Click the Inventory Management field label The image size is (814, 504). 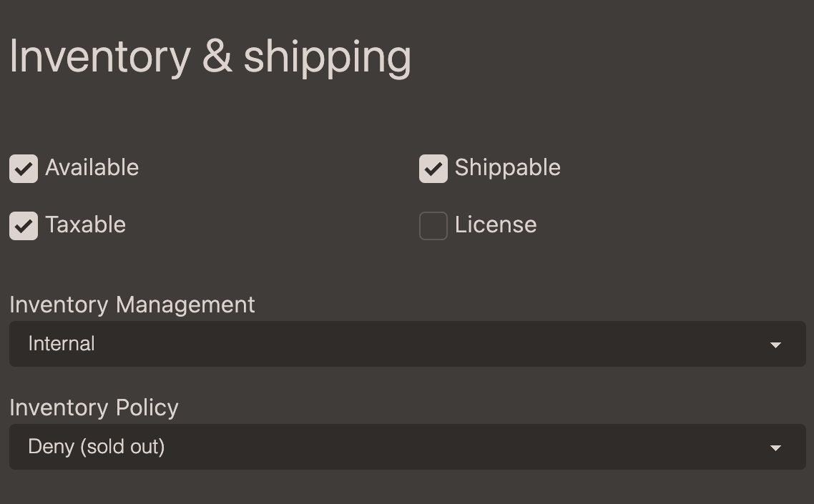click(x=132, y=305)
